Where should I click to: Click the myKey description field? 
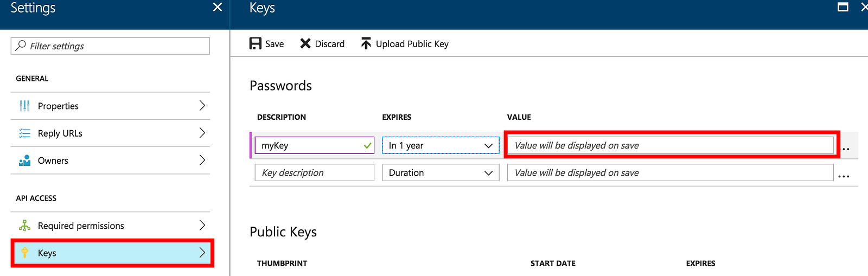pos(314,145)
